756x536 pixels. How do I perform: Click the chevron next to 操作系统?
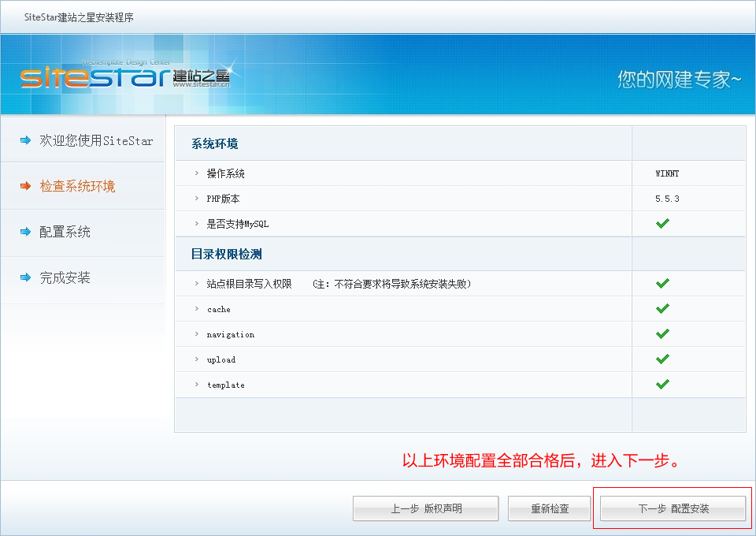(197, 173)
